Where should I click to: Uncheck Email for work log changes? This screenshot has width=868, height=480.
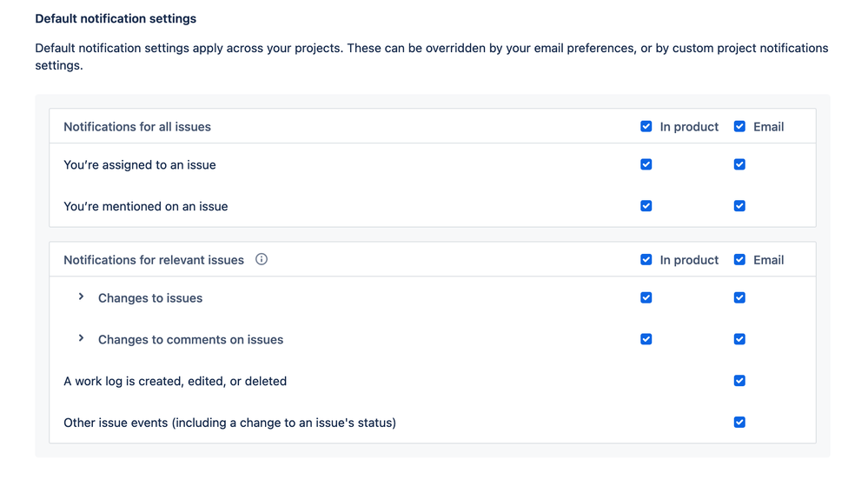tap(739, 381)
